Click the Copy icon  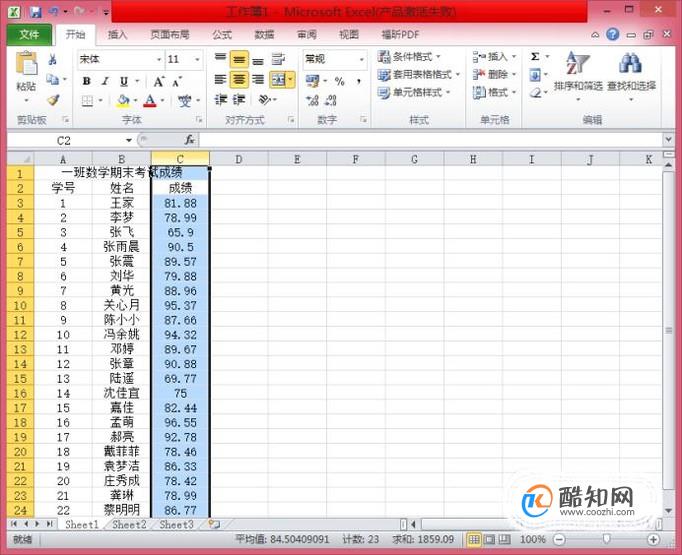click(x=53, y=80)
